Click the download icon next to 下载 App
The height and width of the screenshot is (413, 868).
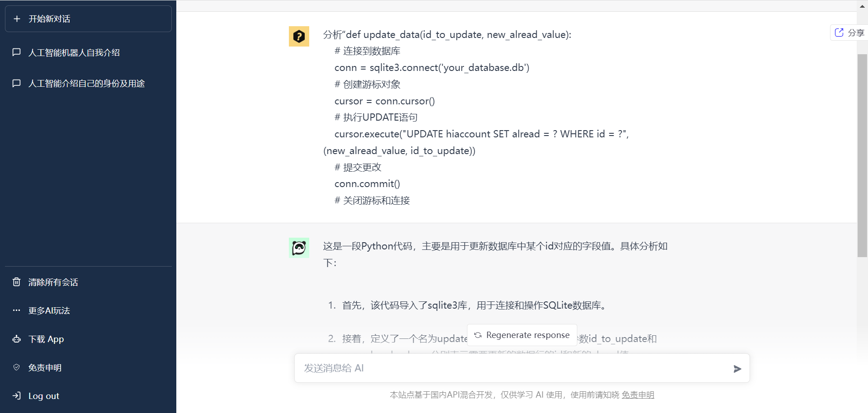coord(16,339)
